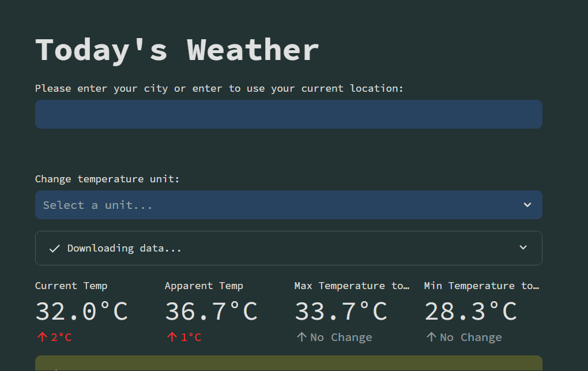
Task: Click gray arrow under Max Temperature
Action: tap(301, 338)
